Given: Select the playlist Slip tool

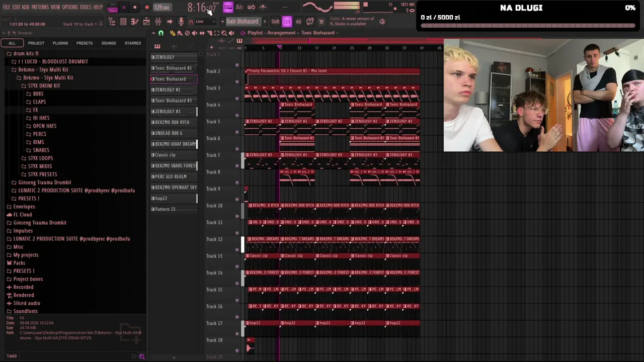Looking at the screenshot, I should tap(202, 33).
